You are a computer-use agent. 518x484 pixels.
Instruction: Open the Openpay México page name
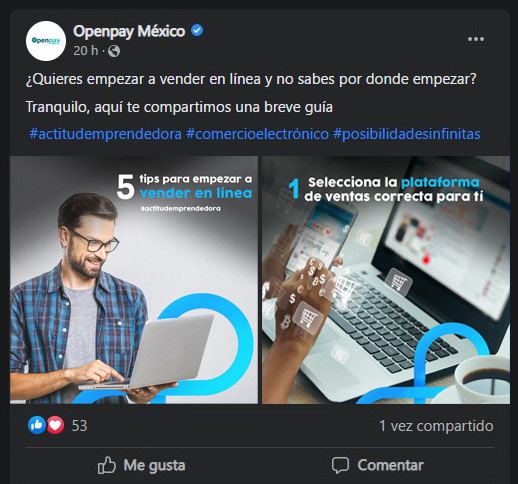tap(129, 31)
